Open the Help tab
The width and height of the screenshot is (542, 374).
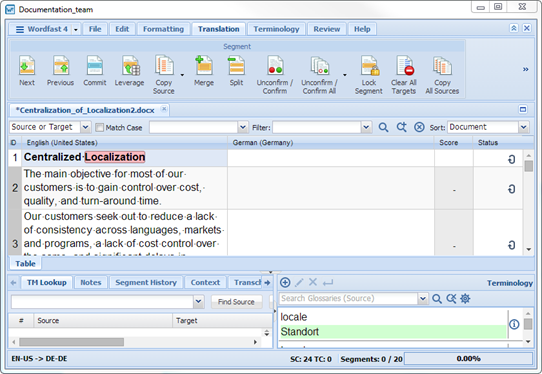(x=362, y=29)
